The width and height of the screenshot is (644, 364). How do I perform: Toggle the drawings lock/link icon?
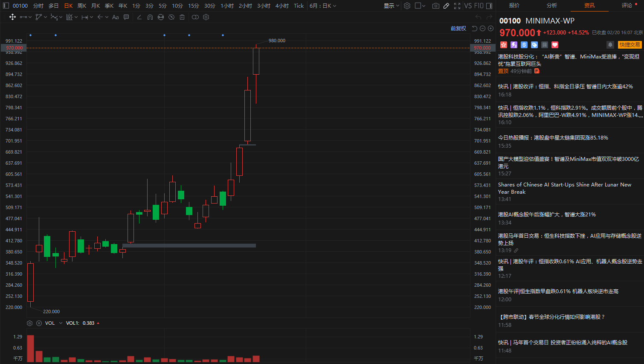pos(160,17)
